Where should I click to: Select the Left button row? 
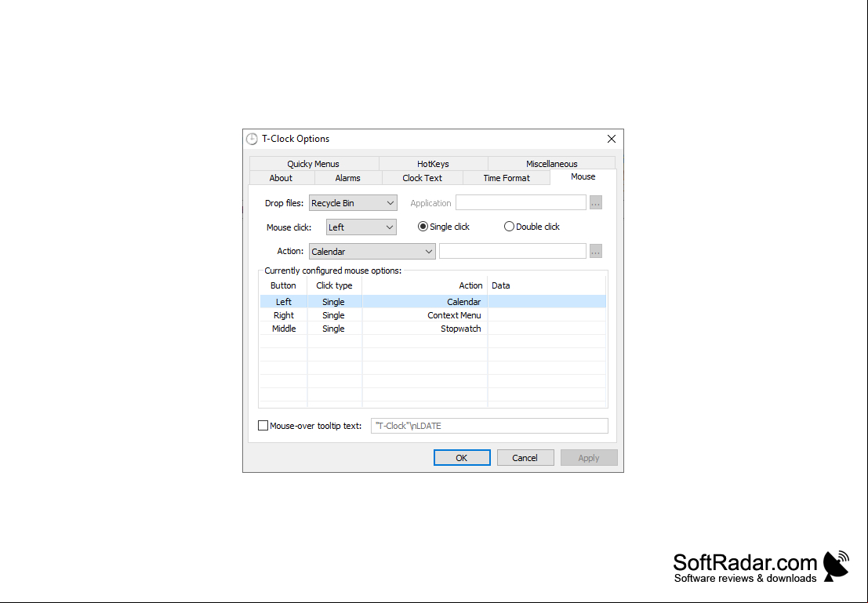pyautogui.click(x=433, y=302)
